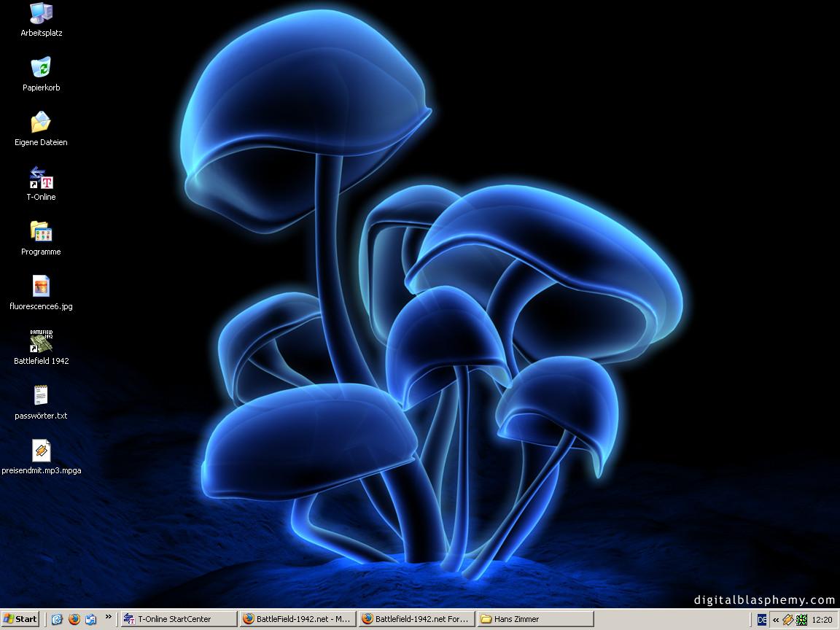Click the third quick launch icon
The width and height of the screenshot is (840, 630).
pos(91,619)
